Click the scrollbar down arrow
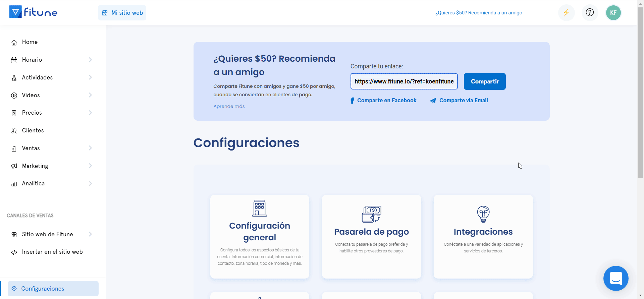The width and height of the screenshot is (644, 299). [x=640, y=296]
